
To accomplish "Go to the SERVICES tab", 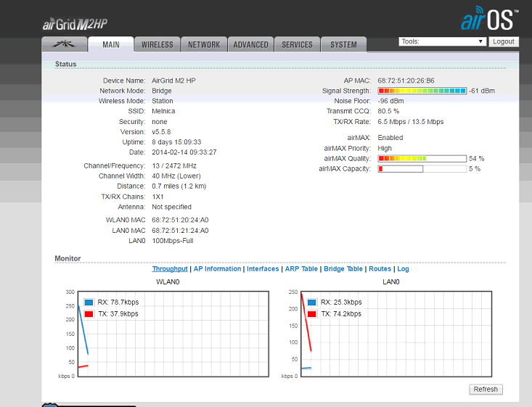I will [x=297, y=44].
